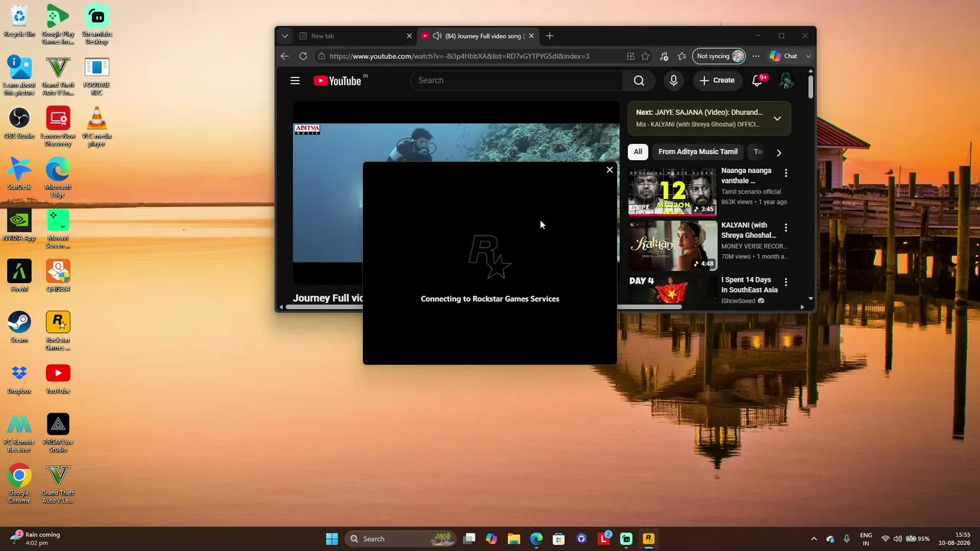Select the FiveM desktop icon
Screen dimensions: 980x551
coord(19,276)
